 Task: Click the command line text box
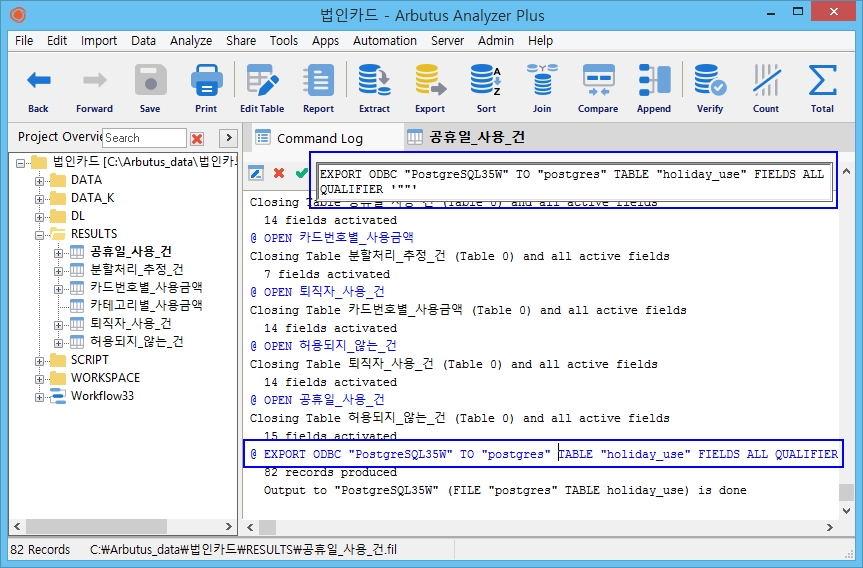pyautogui.click(x=575, y=182)
